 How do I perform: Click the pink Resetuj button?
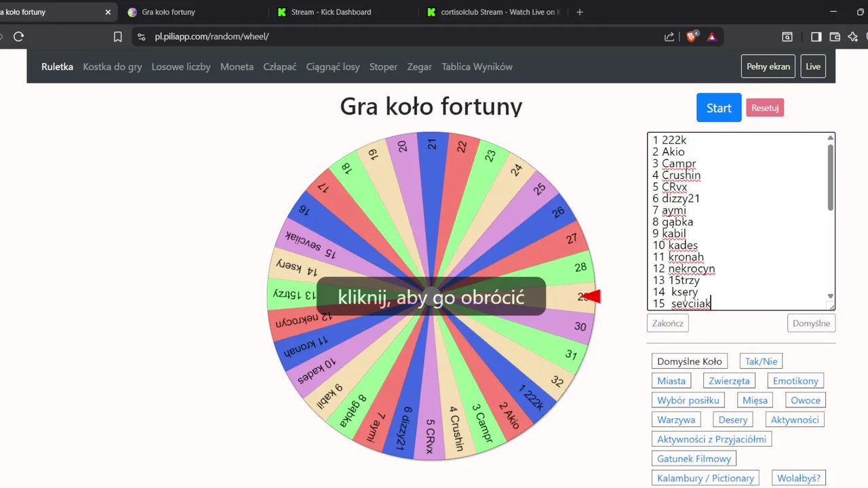765,108
